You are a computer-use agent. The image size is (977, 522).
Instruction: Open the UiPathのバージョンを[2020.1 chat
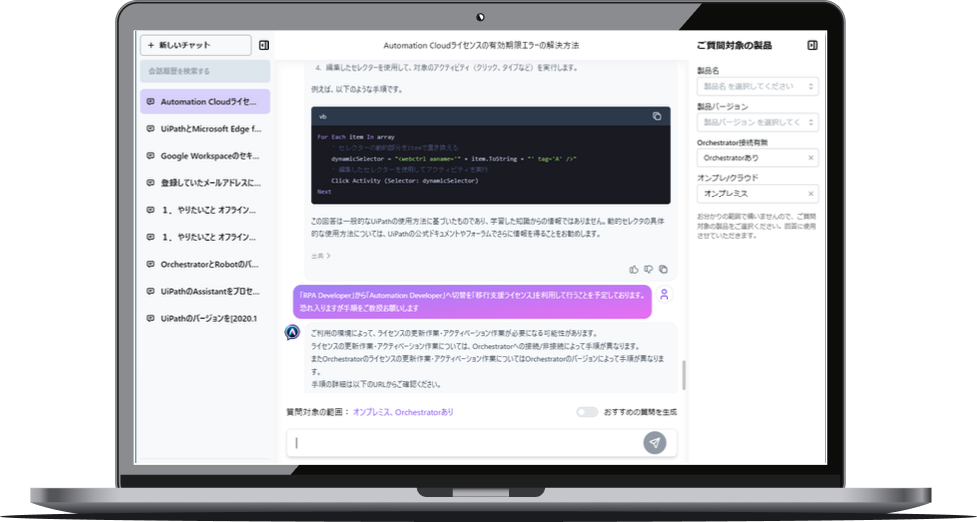[205, 318]
